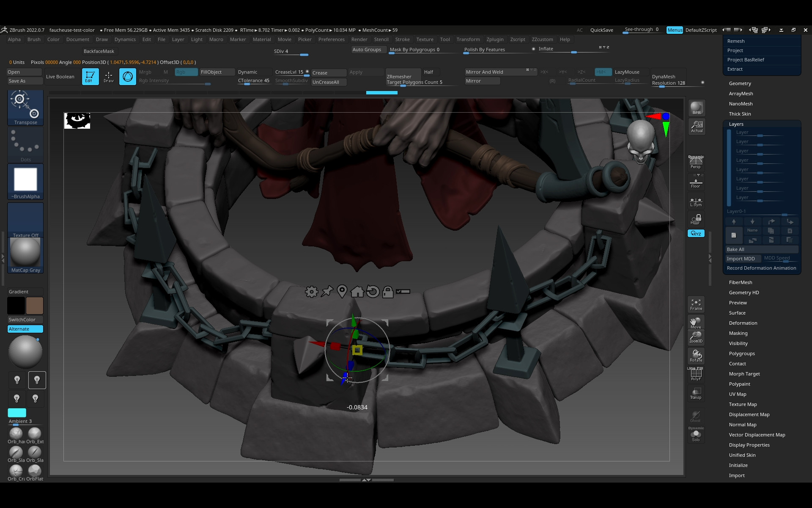Expand the Polygroups subpalette
The height and width of the screenshot is (508, 812).
741,353
